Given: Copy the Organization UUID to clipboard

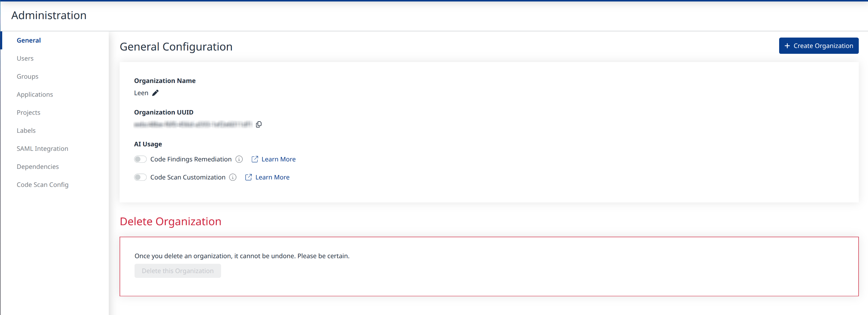Looking at the screenshot, I should [x=259, y=124].
